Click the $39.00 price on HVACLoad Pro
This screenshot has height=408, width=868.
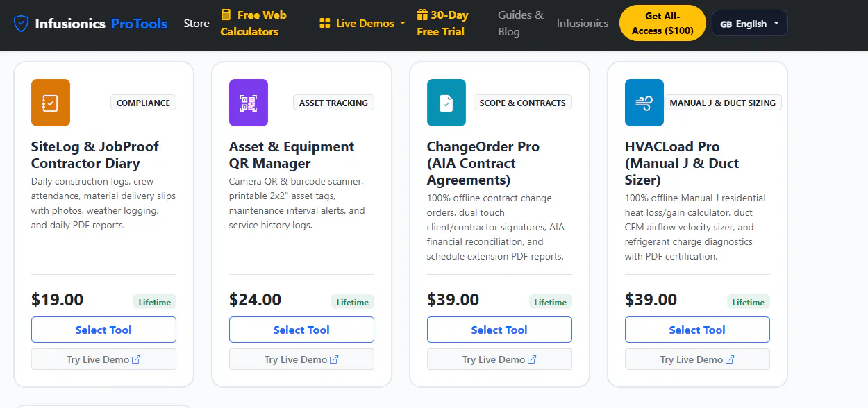point(651,300)
